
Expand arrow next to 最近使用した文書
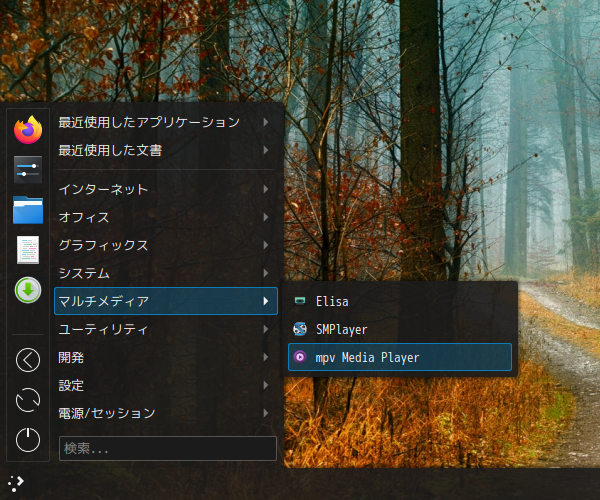point(266,150)
